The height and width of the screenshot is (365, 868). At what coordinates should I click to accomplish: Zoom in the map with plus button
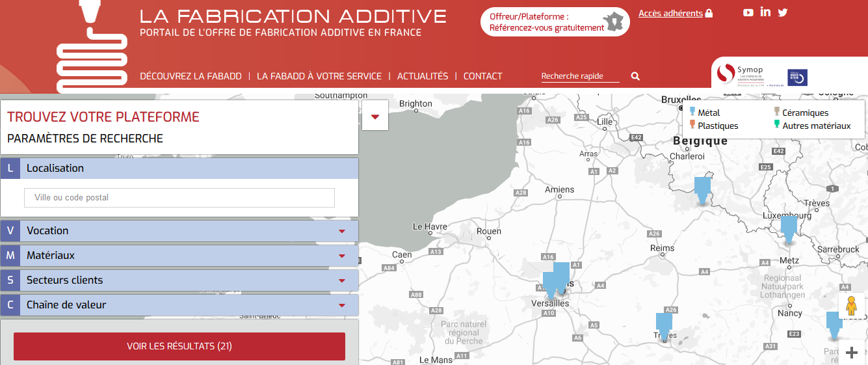[x=852, y=353]
